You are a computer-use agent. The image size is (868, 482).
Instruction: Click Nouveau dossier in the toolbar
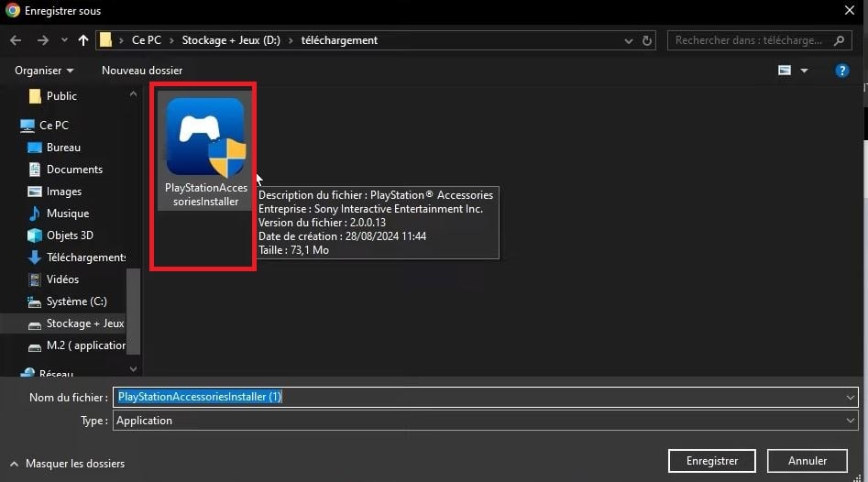point(142,71)
